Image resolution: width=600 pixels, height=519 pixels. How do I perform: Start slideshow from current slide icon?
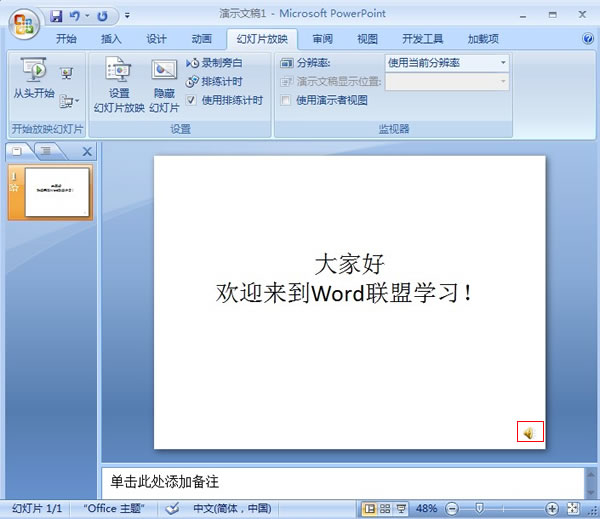click(67, 73)
